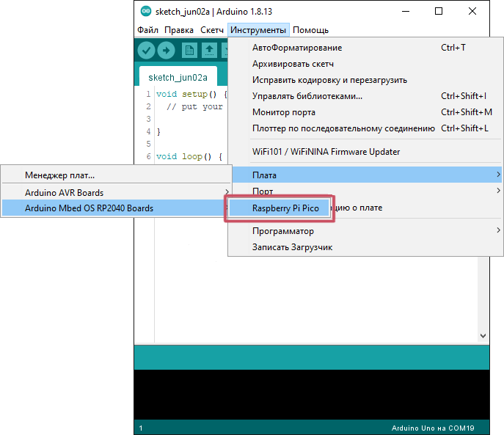
Task: Expand the Программатор submenu
Action: 365,231
